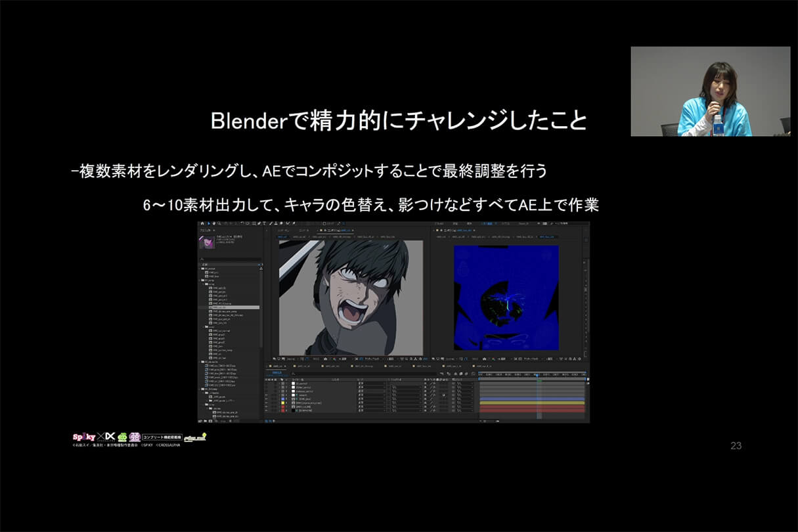
Task: Activate the Hand tool for panning
Action: (x=214, y=224)
